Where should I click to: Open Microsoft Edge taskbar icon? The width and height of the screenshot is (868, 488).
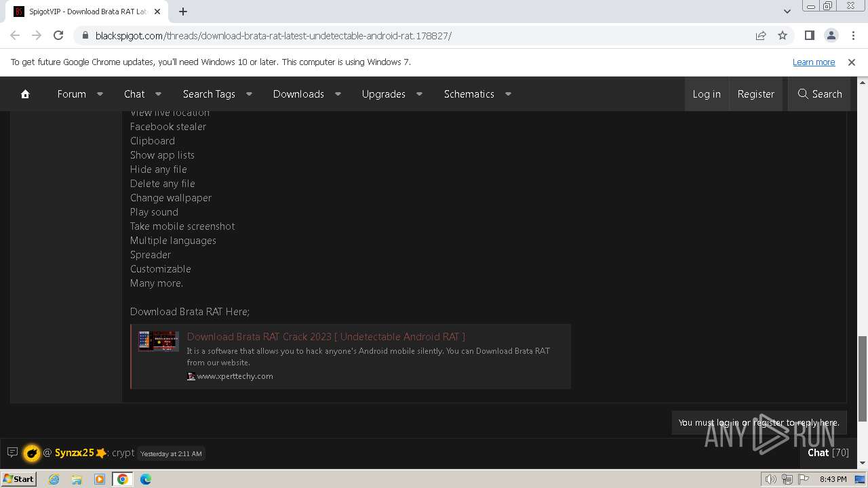146,479
